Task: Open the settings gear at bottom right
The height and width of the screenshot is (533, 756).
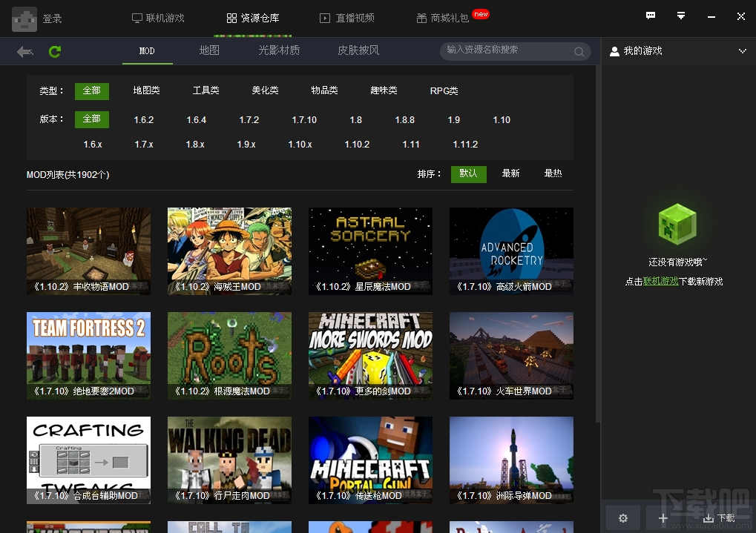Action: pos(623,518)
